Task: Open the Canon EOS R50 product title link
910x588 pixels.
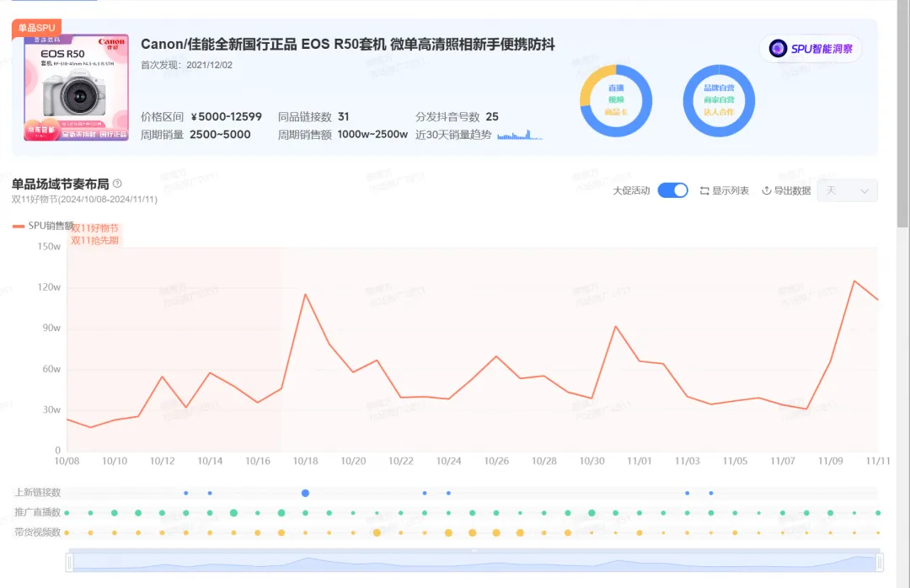Action: 347,44
